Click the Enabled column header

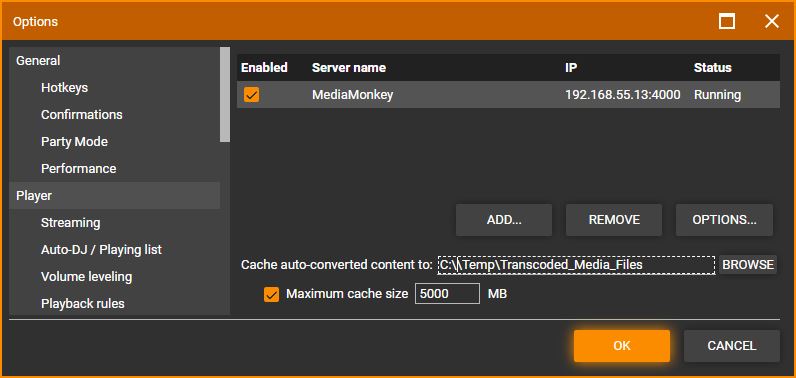[264, 67]
